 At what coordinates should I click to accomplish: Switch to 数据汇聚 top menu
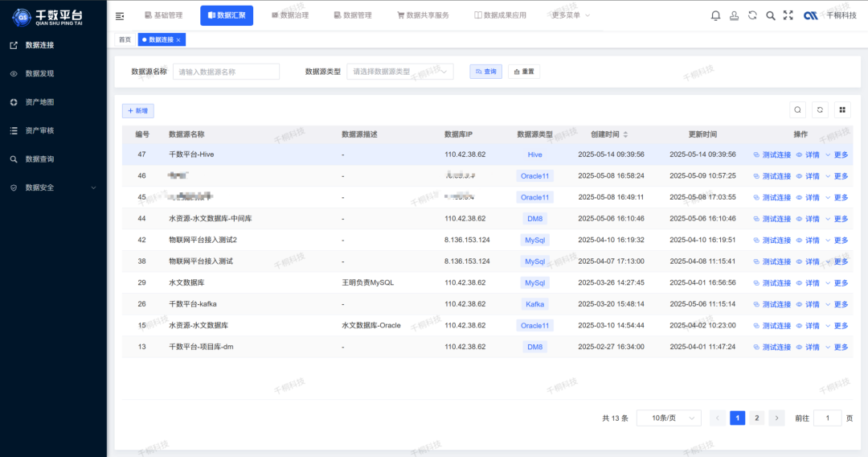click(227, 15)
